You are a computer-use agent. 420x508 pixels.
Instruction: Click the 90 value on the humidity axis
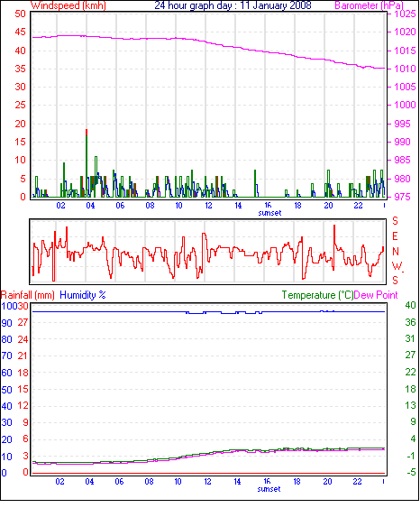point(7,323)
